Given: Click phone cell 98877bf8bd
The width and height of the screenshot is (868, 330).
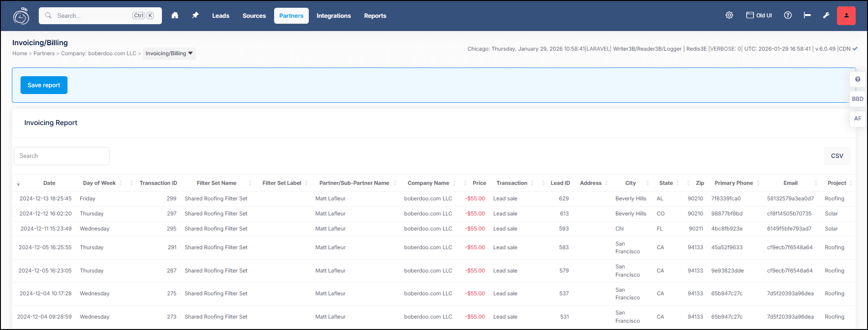Looking at the screenshot, I should point(727,214).
